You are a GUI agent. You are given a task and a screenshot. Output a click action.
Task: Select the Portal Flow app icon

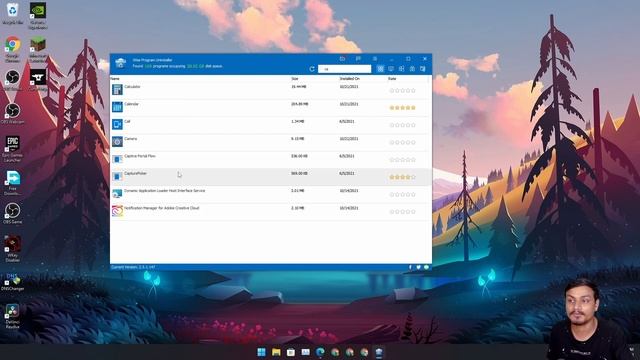tap(117, 159)
